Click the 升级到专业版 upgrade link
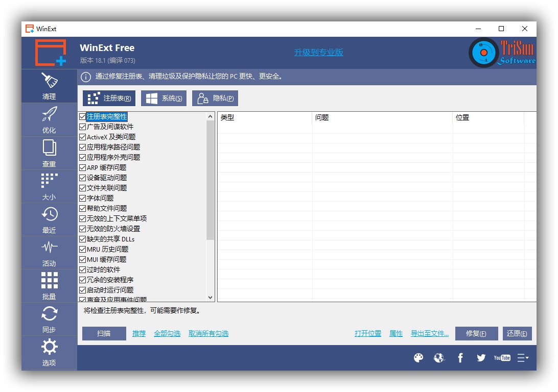The height and width of the screenshot is (392, 558). click(319, 53)
